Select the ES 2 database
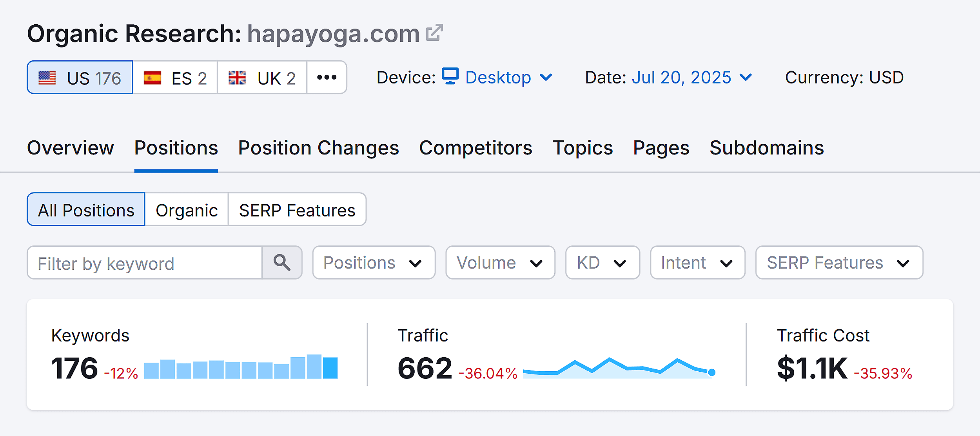980x436 pixels. 175,77
